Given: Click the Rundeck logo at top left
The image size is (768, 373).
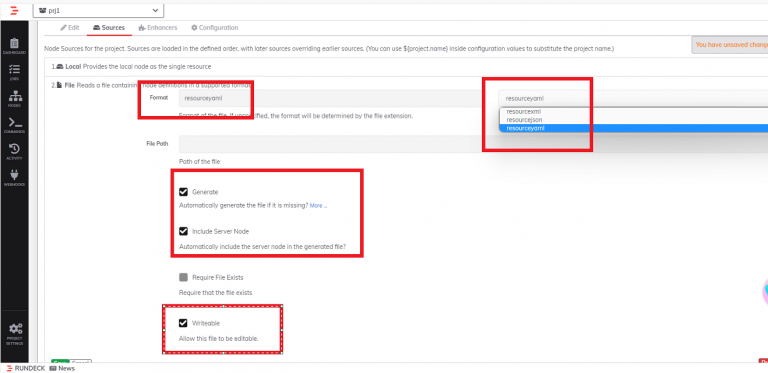Looking at the screenshot, I should pyautogui.click(x=14, y=10).
